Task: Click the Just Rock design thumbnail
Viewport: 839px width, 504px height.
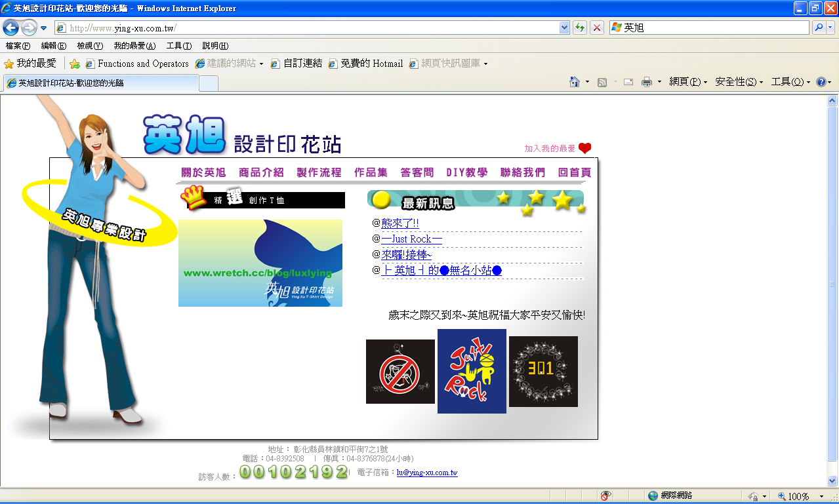Action: click(x=472, y=371)
